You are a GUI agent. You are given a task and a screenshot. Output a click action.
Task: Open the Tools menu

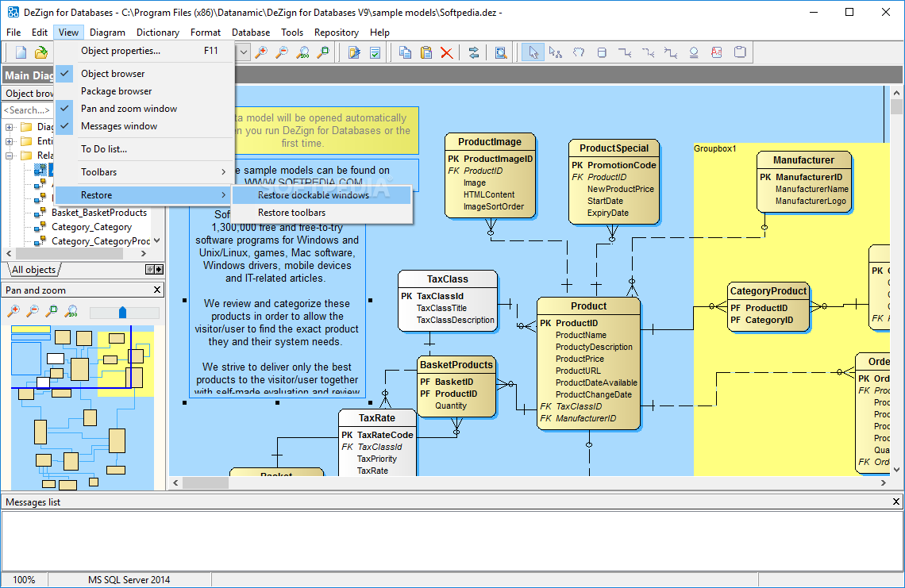click(x=292, y=33)
